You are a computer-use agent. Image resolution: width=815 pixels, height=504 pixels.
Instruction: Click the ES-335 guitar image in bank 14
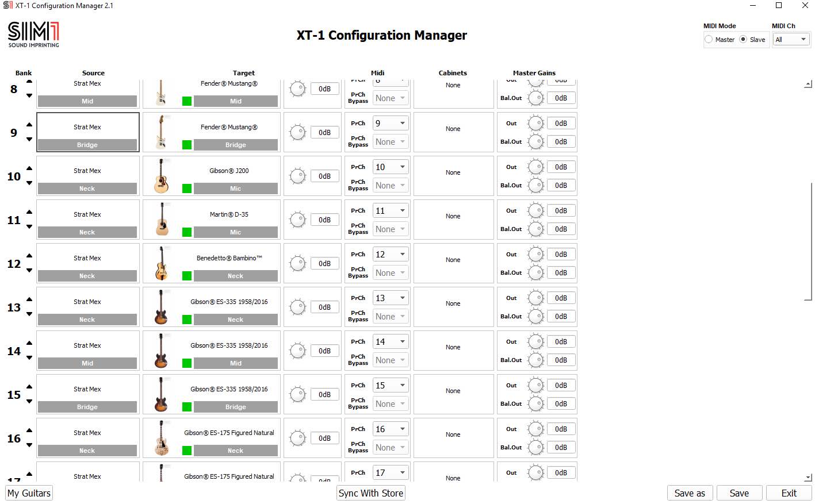coord(162,351)
